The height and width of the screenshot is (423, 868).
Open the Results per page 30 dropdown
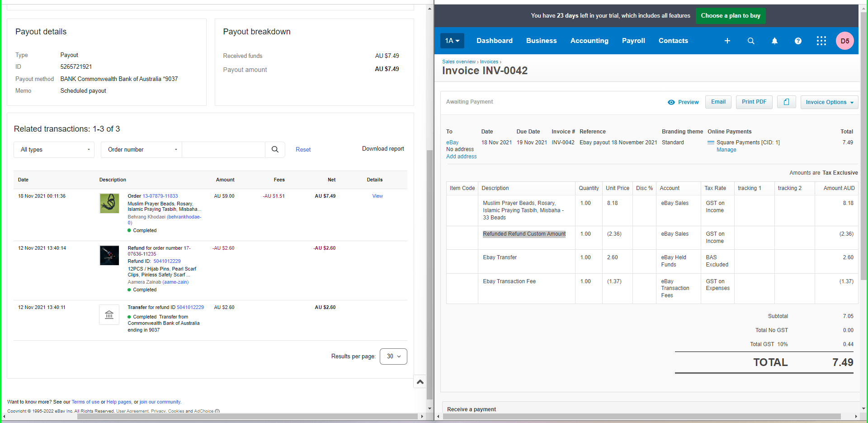(393, 356)
